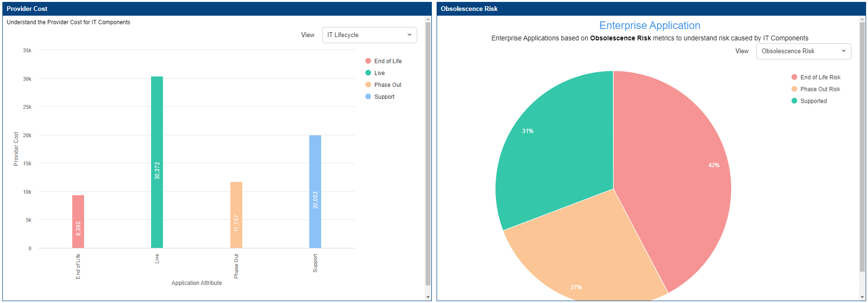This screenshot has height=303, width=868.
Task: Toggle the End of Life Risk legend entry
Action: [816, 77]
